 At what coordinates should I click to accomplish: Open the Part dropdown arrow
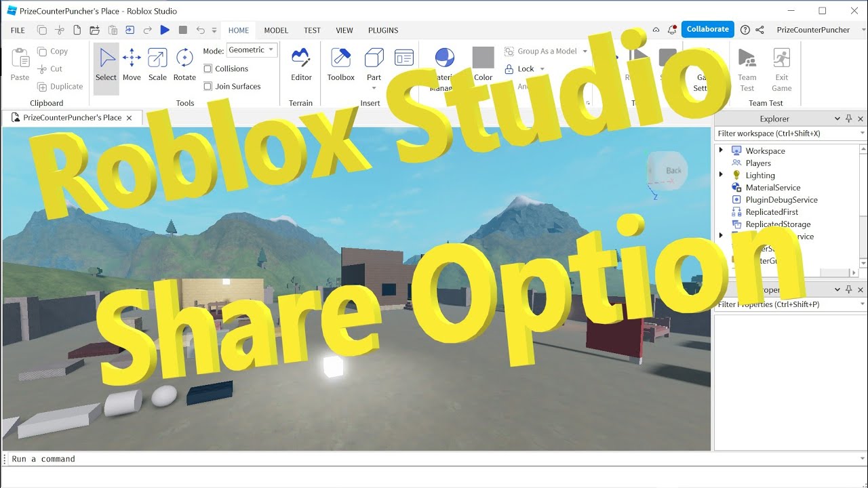coord(374,88)
